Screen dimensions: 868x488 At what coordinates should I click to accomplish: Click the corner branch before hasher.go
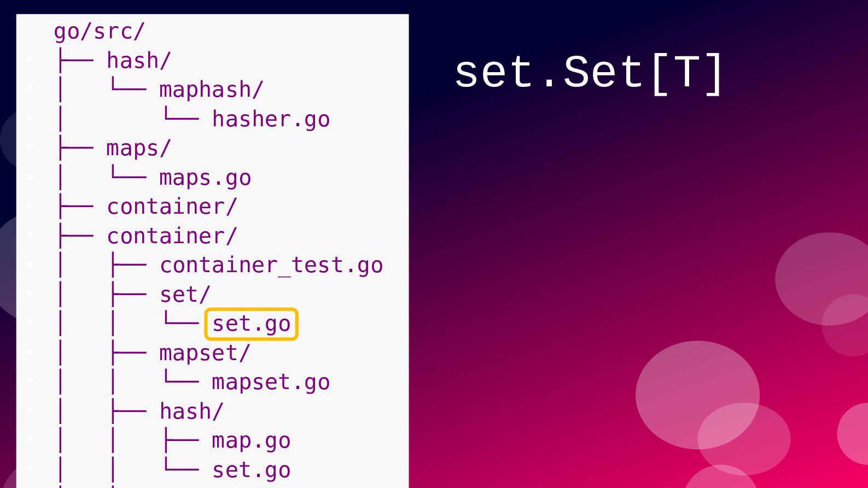pos(180,115)
